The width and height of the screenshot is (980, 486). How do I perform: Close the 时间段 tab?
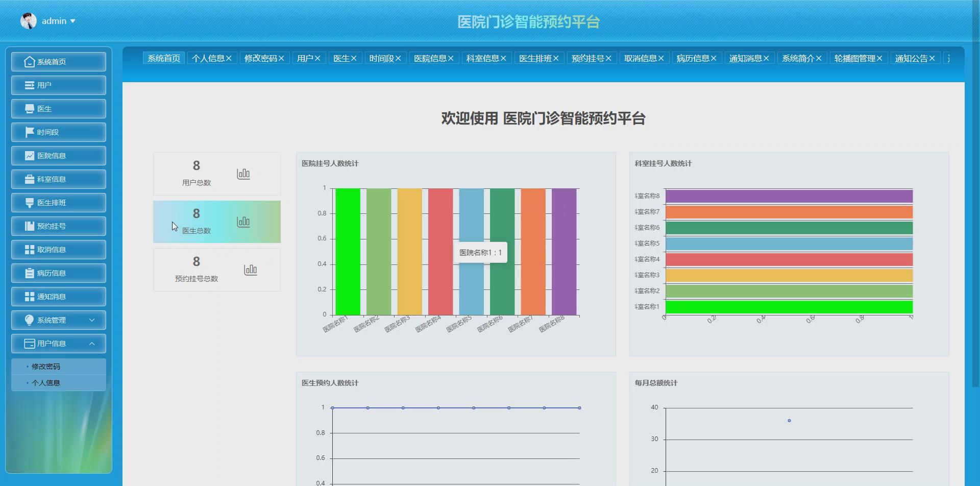click(x=398, y=59)
